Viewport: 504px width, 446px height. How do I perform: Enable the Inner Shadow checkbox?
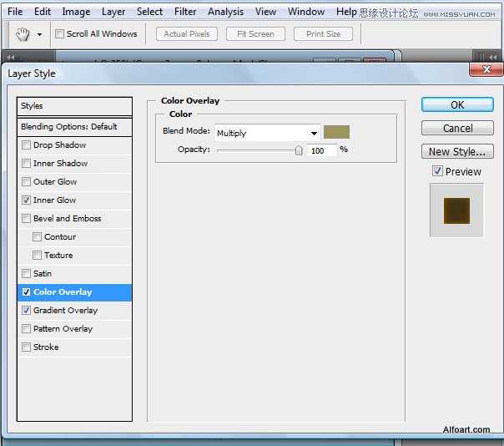(26, 164)
